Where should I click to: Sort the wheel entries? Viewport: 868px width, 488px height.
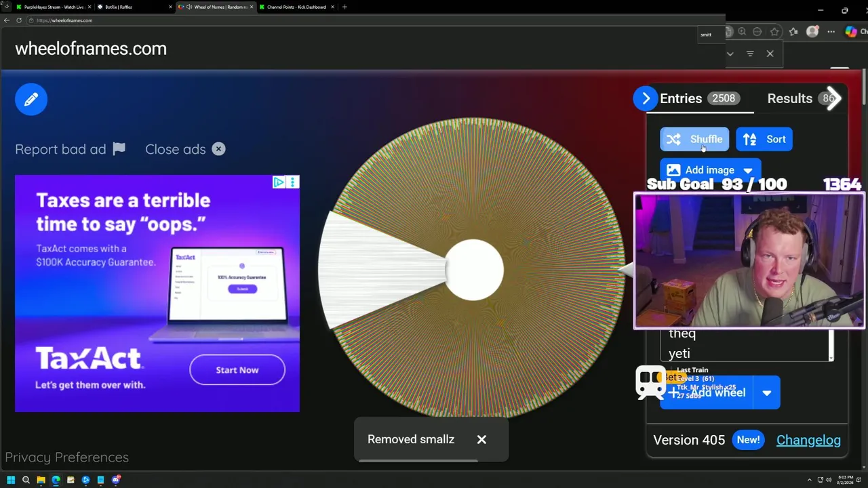764,140
